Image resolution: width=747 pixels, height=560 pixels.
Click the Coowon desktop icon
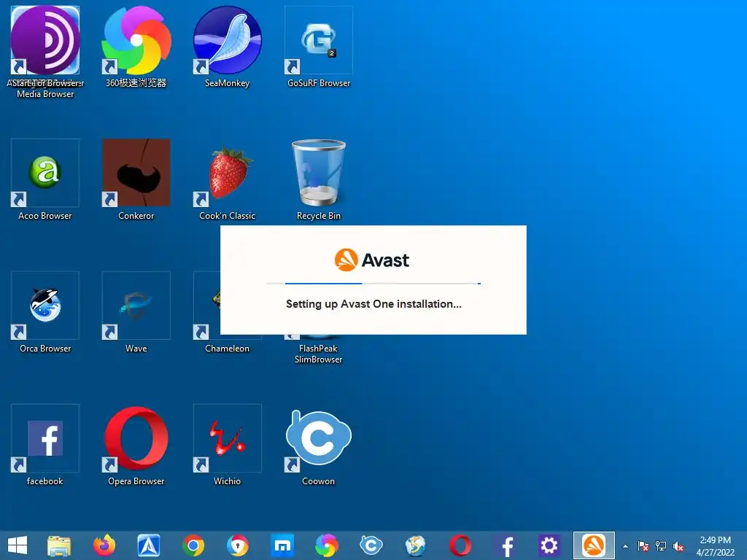coord(319,438)
